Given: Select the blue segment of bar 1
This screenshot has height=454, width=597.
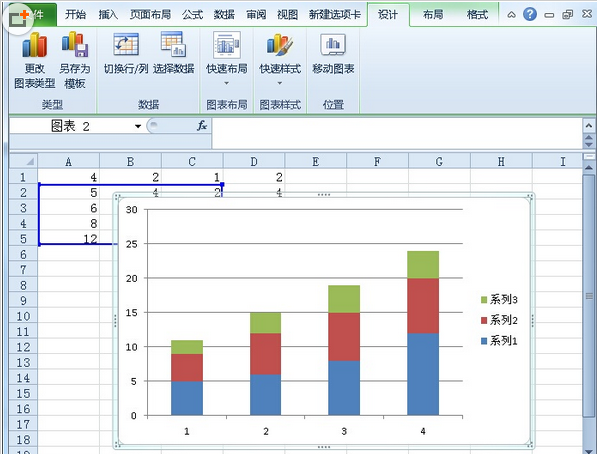Looking at the screenshot, I should 187,398.
